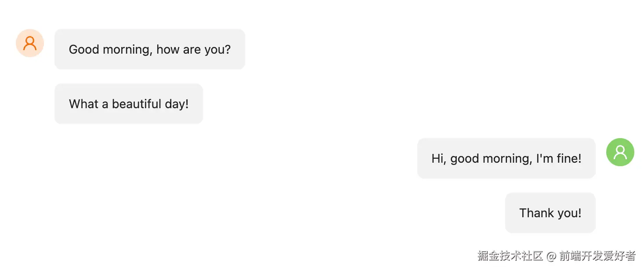Click the word "Good" starting the first message
Screen dimensions: 644x270
(x=84, y=49)
